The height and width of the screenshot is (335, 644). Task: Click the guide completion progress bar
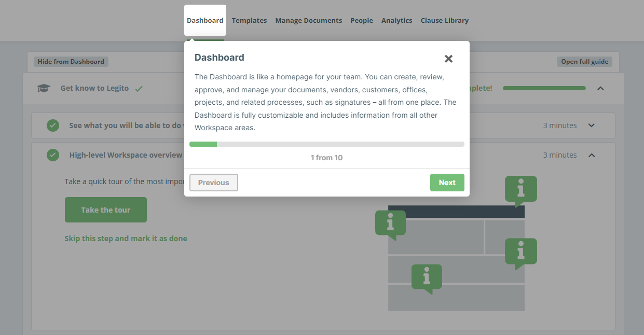tap(544, 88)
